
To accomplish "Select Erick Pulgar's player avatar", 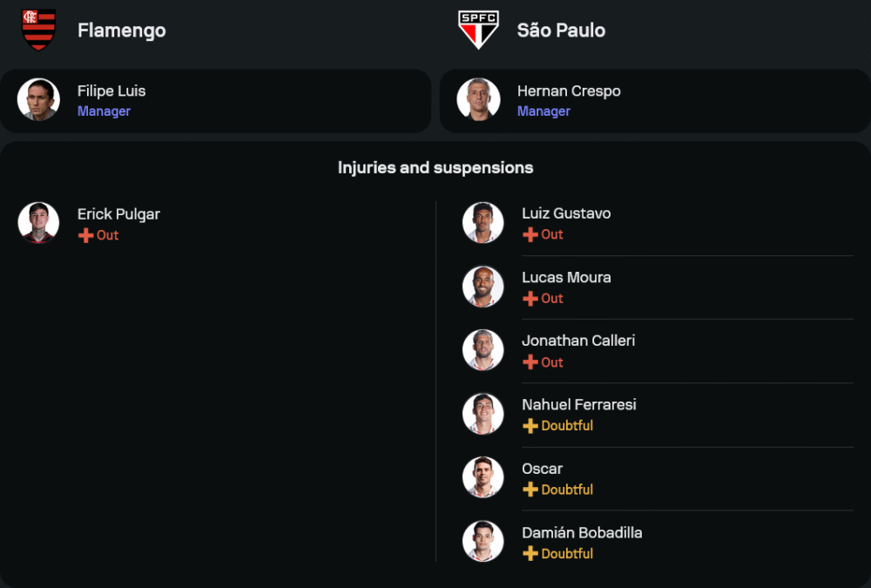I will 38,223.
